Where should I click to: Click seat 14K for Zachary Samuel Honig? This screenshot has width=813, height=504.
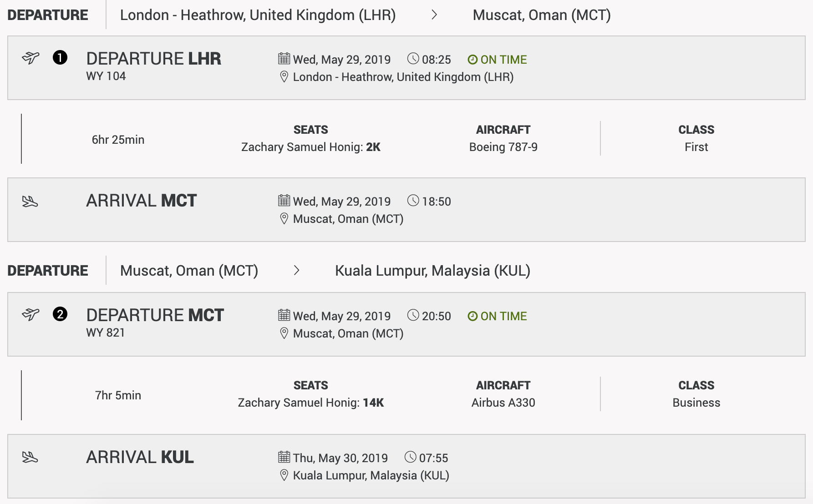(x=373, y=403)
